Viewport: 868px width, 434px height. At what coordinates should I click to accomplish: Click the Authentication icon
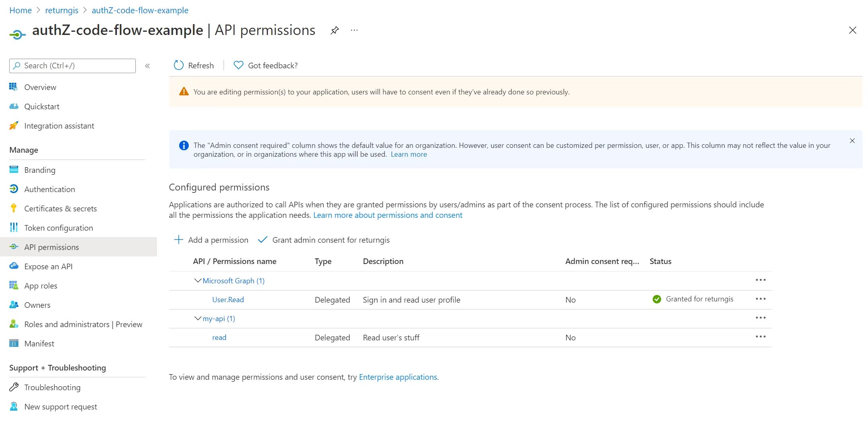click(x=14, y=189)
